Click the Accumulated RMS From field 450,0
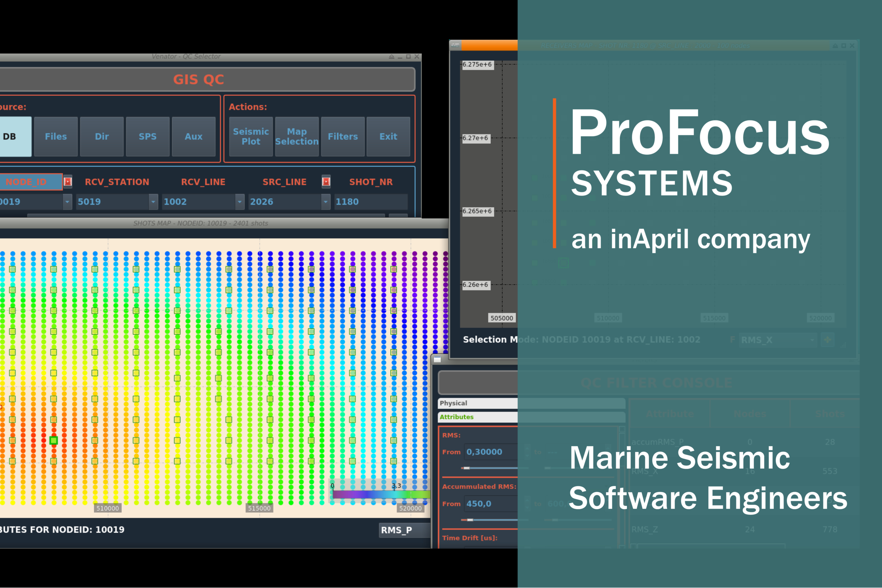 (x=491, y=504)
